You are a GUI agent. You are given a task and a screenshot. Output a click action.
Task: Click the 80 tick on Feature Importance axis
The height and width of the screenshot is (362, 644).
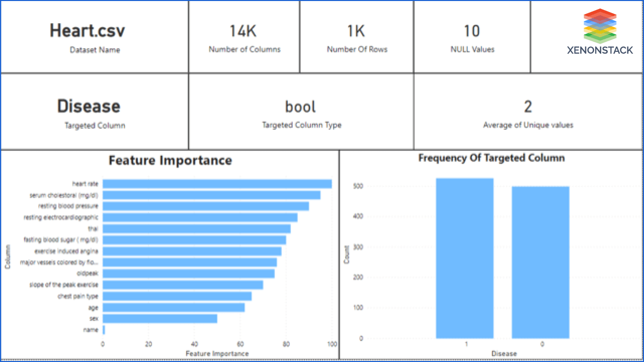(286, 344)
